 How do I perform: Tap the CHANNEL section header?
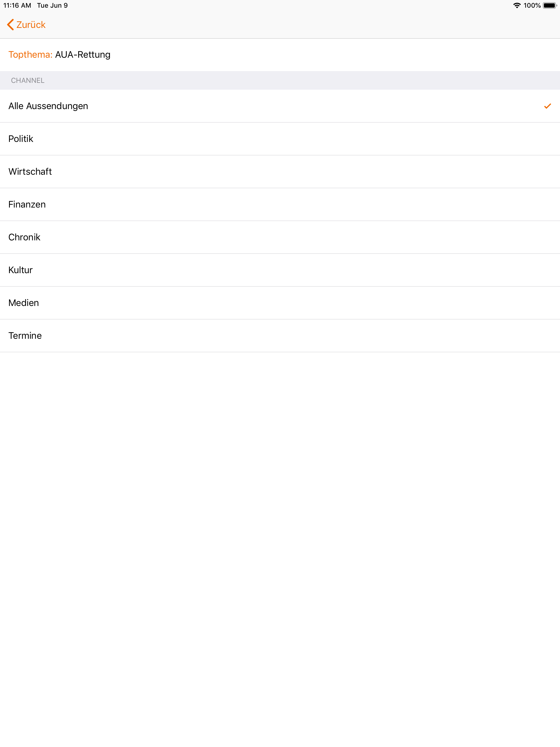(x=28, y=80)
